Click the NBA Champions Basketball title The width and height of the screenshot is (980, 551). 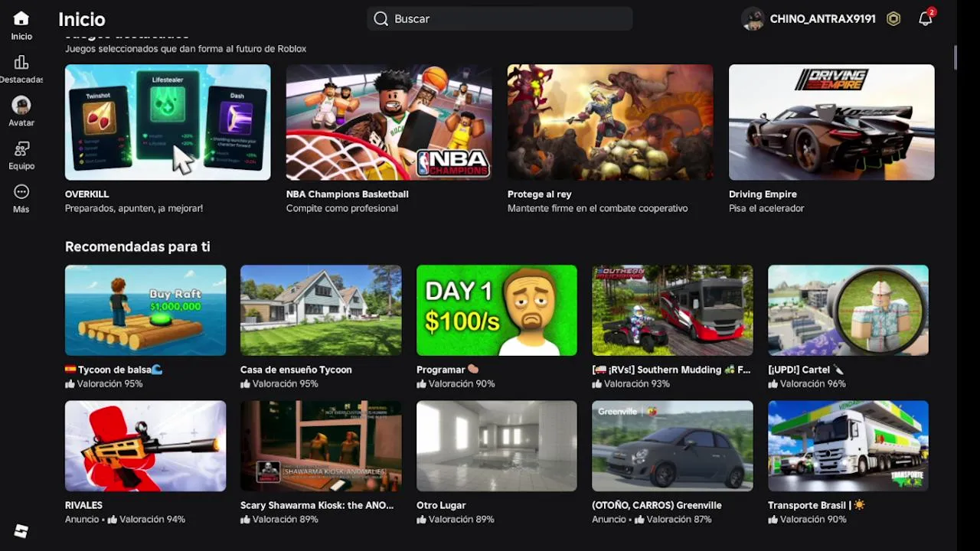pos(348,194)
